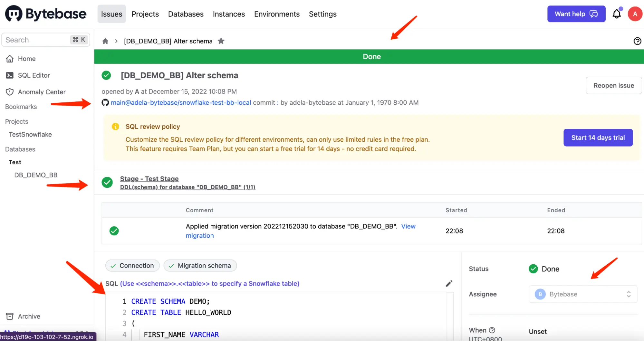Open help question mark icon
The height and width of the screenshot is (341, 644).
pyautogui.click(x=637, y=41)
